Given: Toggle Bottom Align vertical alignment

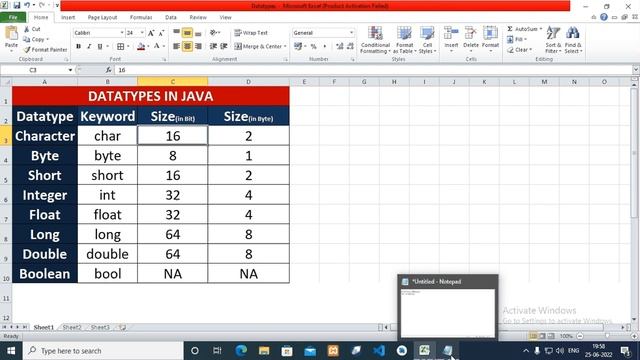Looking at the screenshot, I should pyautogui.click(x=198, y=33).
